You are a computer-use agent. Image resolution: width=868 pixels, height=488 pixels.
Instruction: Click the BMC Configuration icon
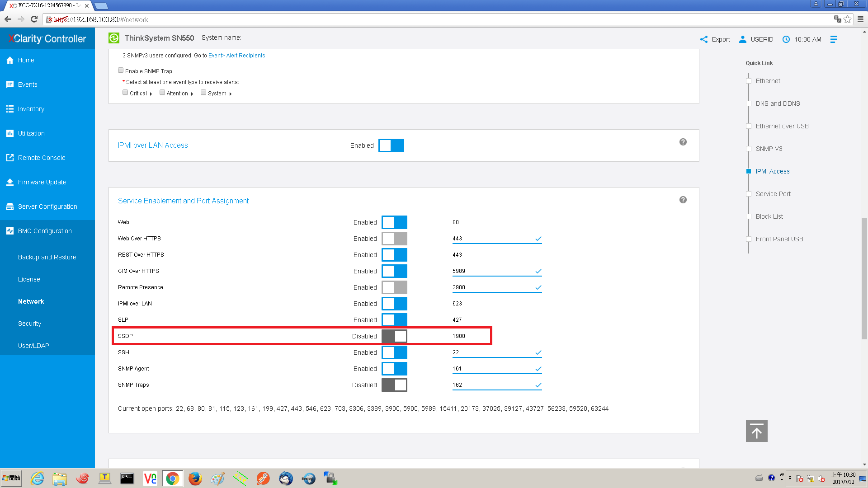pos(10,231)
